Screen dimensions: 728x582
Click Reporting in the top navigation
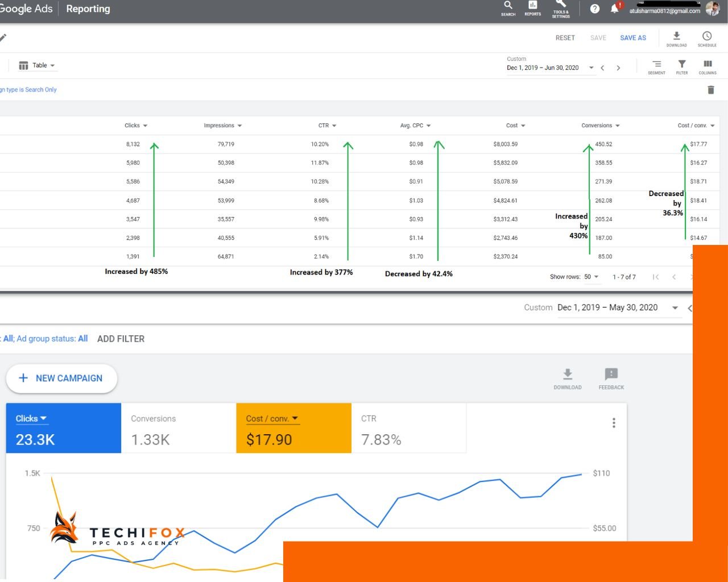pyautogui.click(x=88, y=9)
